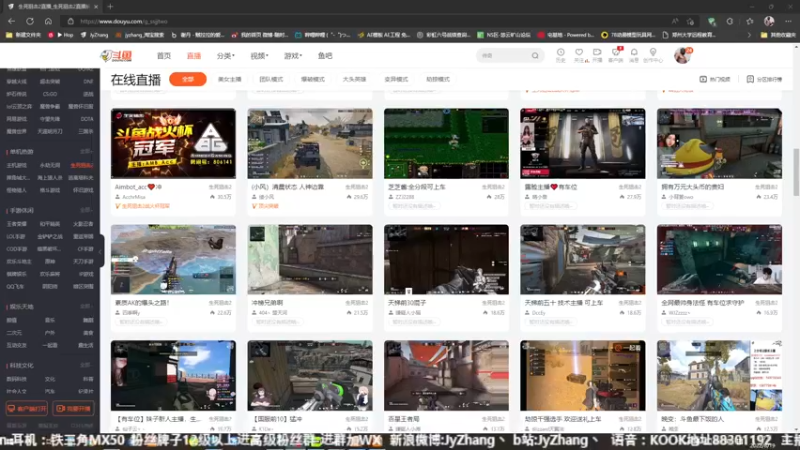Viewport: 800px width, 450px height.
Task: Open the highlighted 生死狙击2 sidebar link
Action: 82,165
